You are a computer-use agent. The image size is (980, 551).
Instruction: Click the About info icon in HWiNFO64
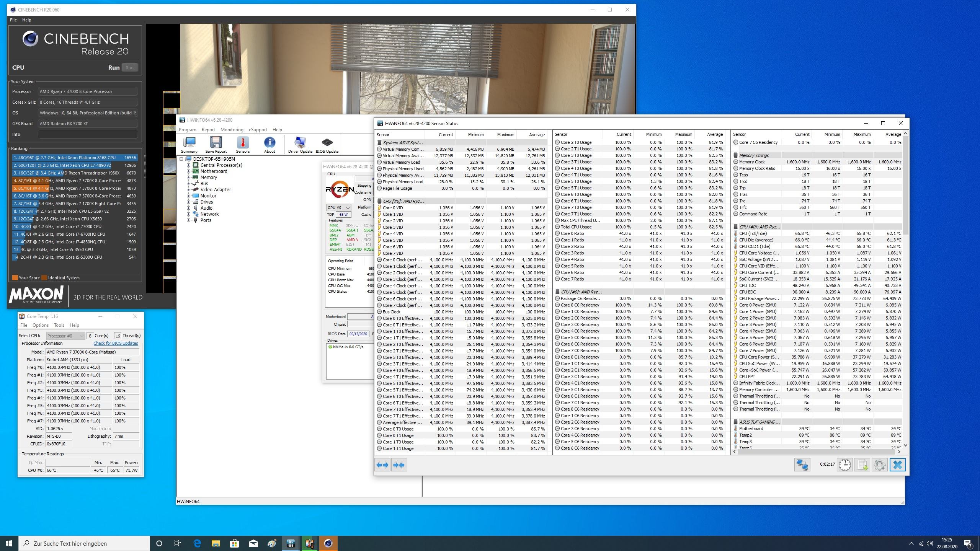click(269, 145)
